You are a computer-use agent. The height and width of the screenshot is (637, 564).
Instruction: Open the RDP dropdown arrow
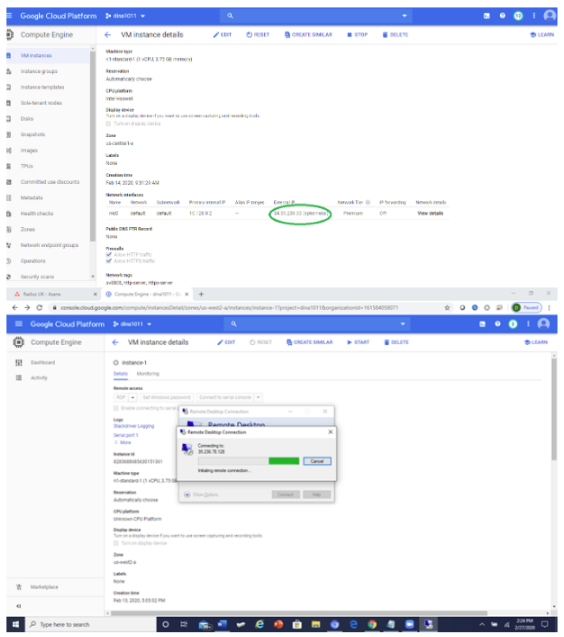[x=133, y=397]
